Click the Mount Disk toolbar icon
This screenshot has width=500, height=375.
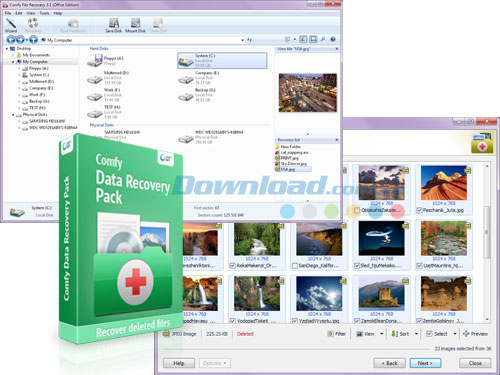click(135, 25)
